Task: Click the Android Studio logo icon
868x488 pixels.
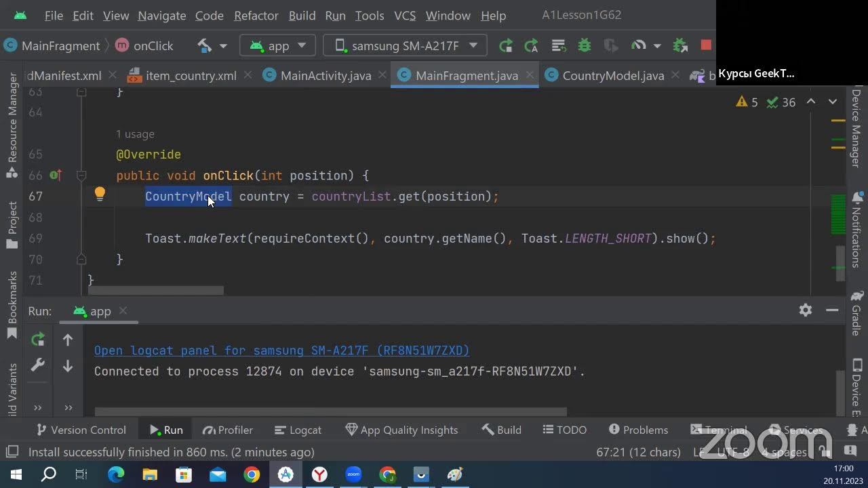Action: pos(20,16)
